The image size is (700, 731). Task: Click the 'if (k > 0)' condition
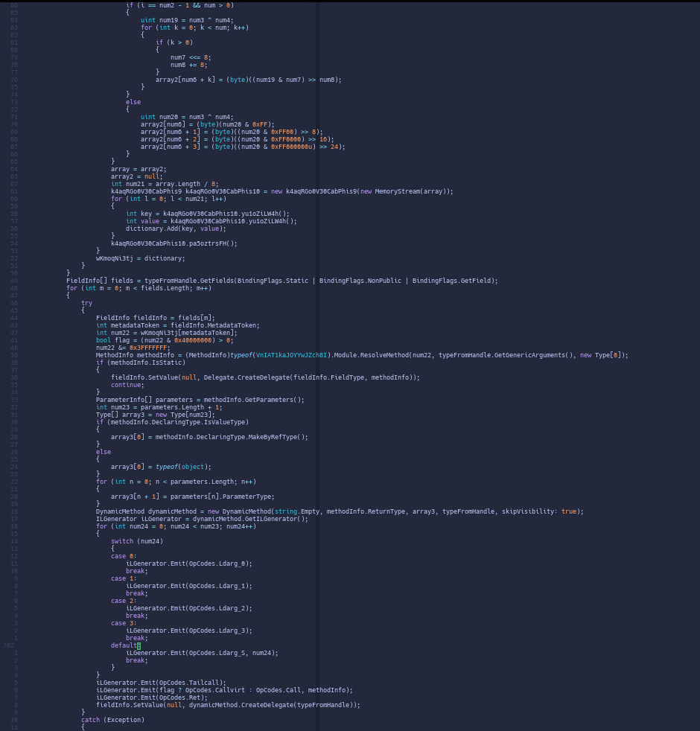click(174, 42)
